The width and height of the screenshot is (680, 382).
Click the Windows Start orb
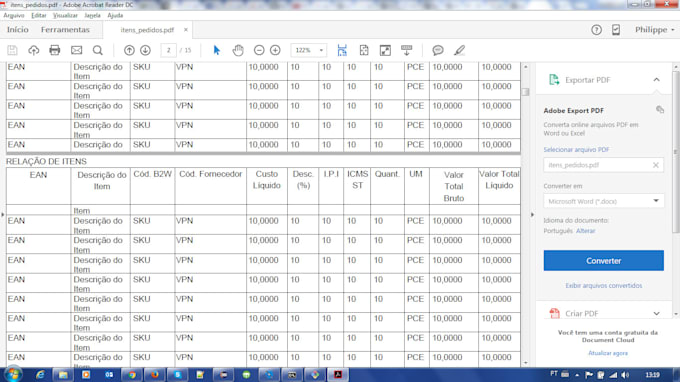click(13, 374)
